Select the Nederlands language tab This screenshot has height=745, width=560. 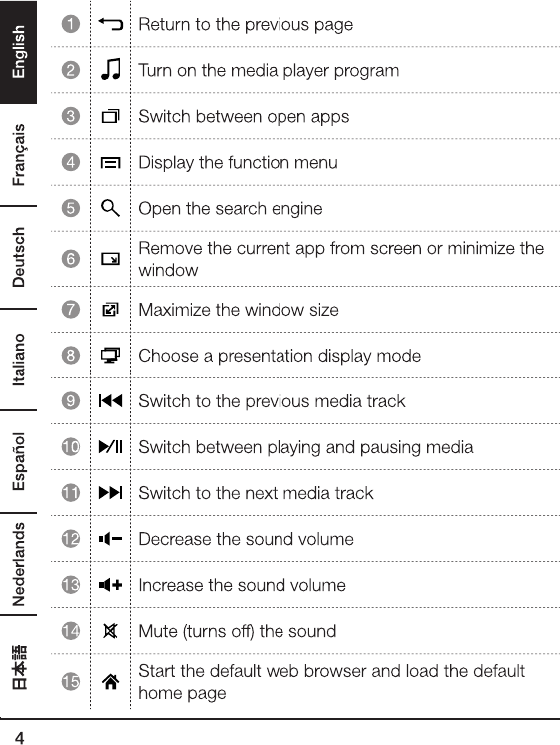coord(19,564)
